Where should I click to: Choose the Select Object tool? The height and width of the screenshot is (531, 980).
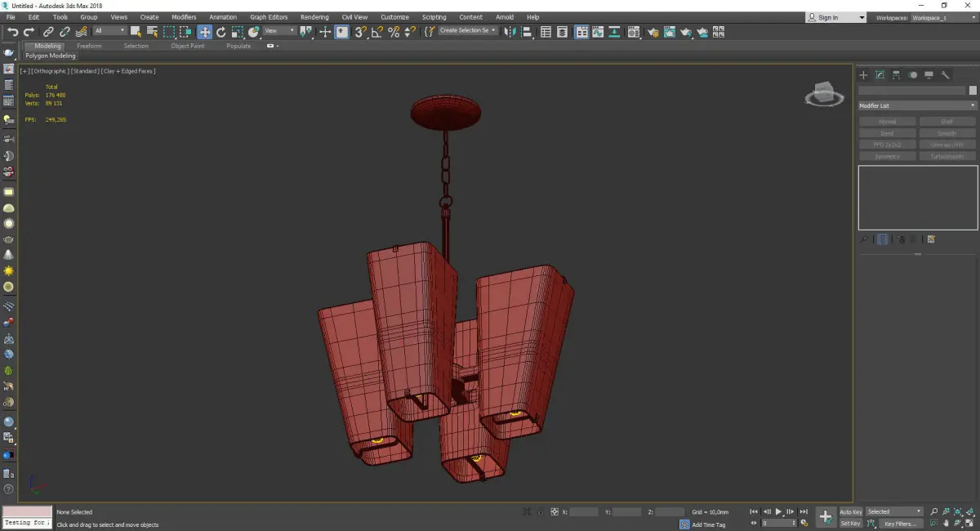pyautogui.click(x=136, y=32)
